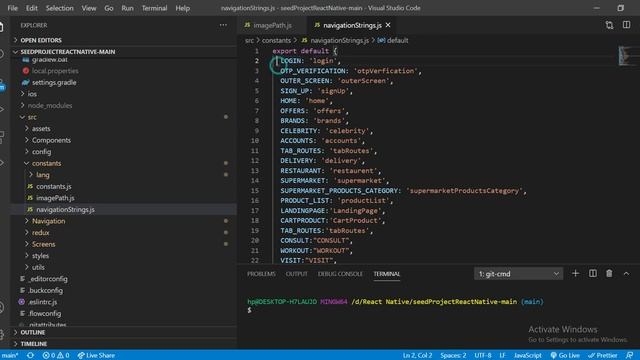Expand the lang folder

42,175
